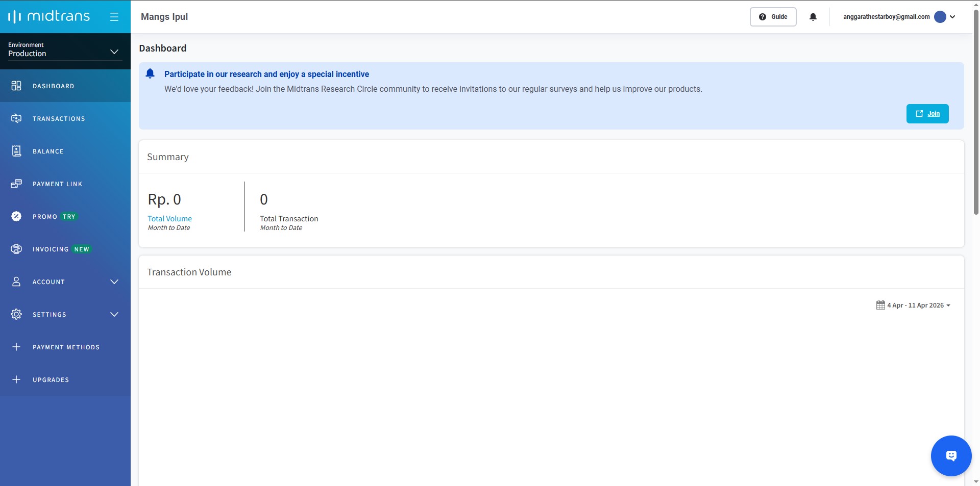This screenshot has height=486, width=980.
Task: Expand the Account submenu chevron
Action: pos(114,282)
